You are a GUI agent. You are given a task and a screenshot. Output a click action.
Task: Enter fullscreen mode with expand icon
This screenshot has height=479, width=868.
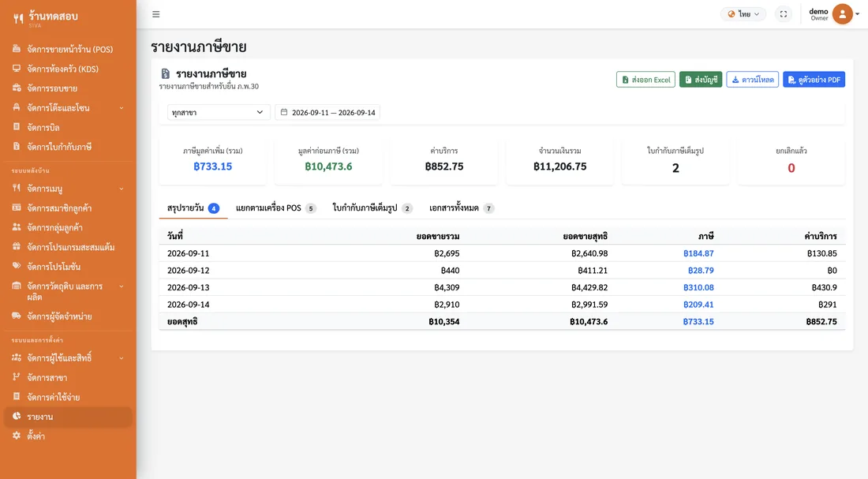tap(784, 14)
